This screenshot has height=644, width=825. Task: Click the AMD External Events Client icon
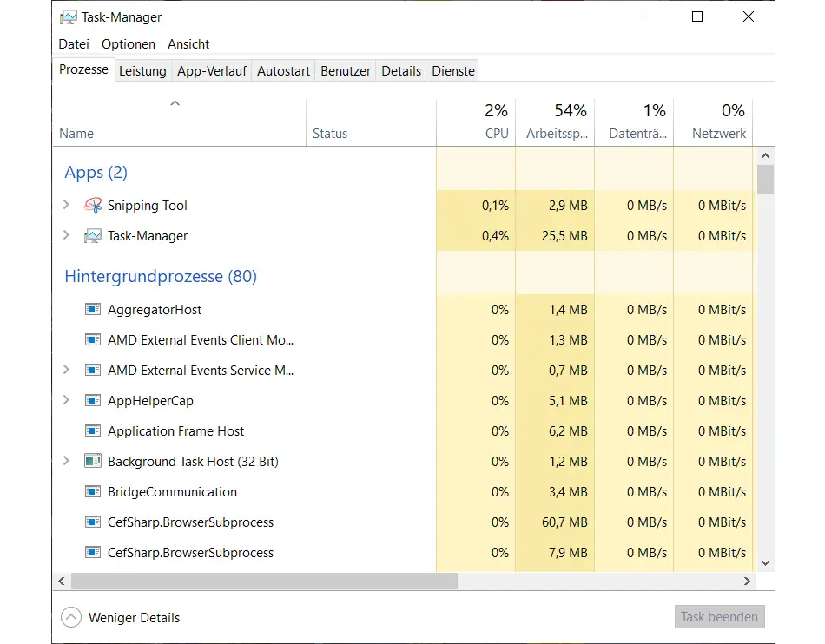point(93,339)
